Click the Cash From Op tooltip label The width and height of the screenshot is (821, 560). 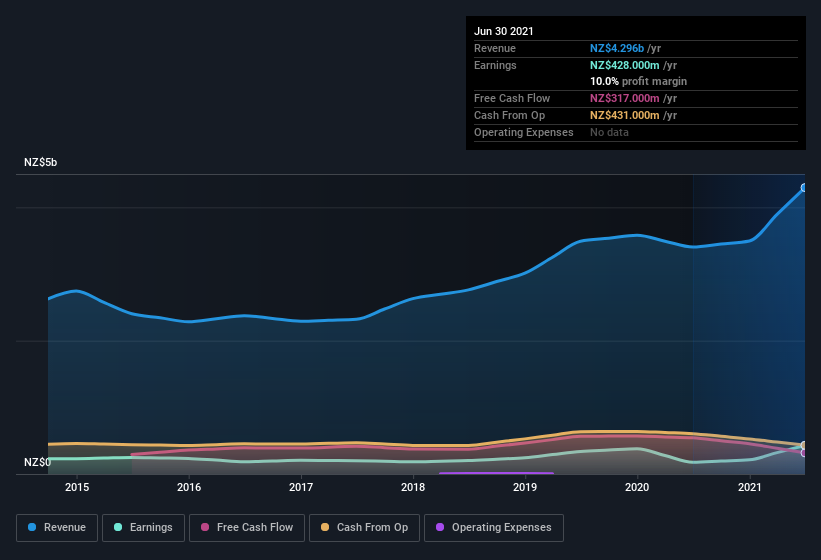click(x=509, y=115)
